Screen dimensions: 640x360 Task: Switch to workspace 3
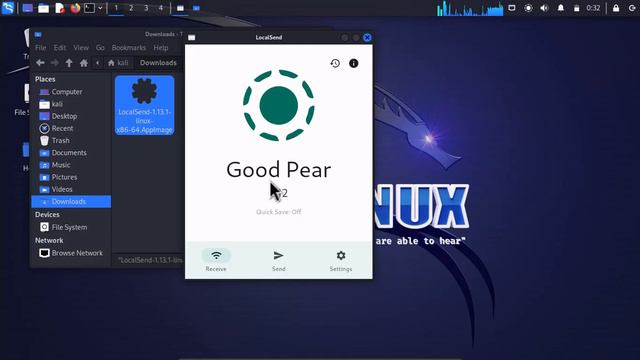(146, 8)
